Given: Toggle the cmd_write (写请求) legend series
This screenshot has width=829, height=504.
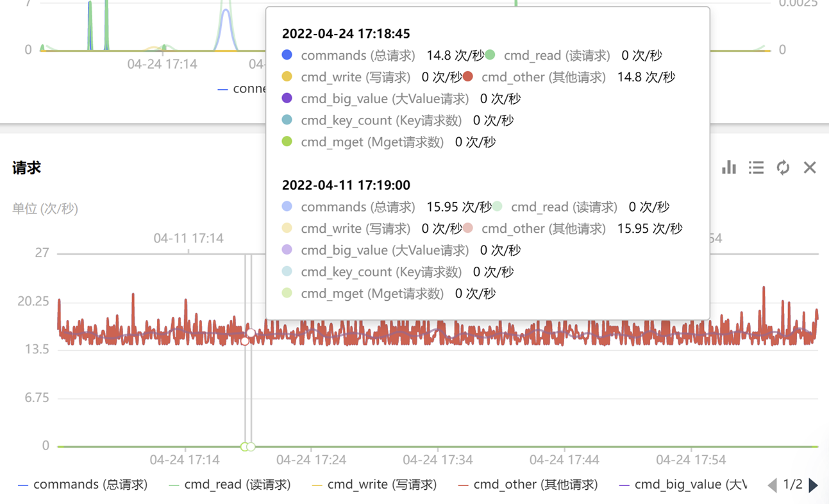Looking at the screenshot, I should coord(374,485).
